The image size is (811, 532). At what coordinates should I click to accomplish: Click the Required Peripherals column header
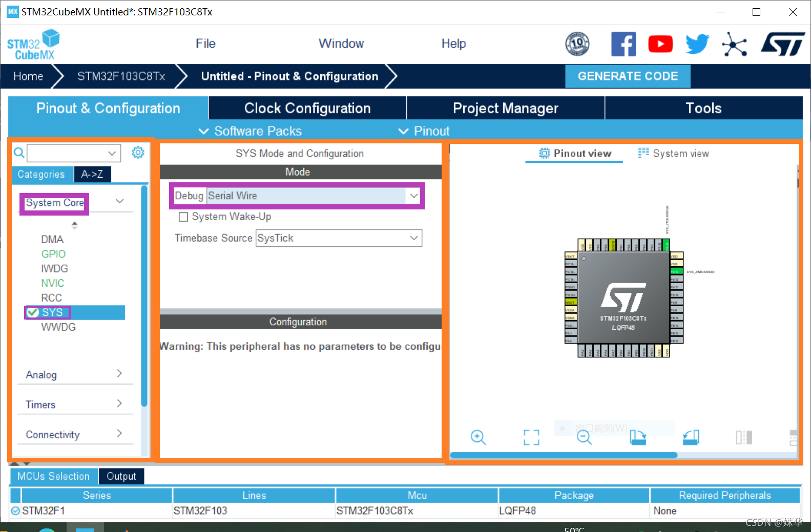(x=724, y=495)
